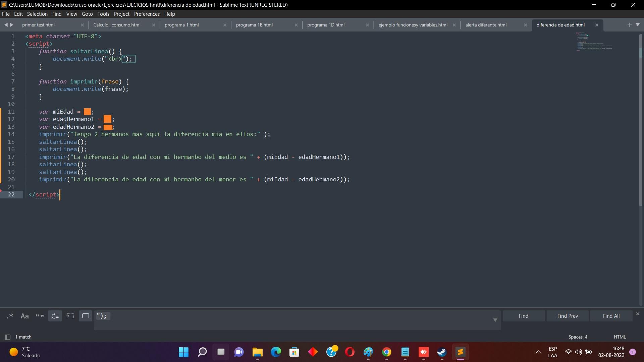This screenshot has height=362, width=644.
Task: Open the Windows Start menu
Action: point(183,352)
